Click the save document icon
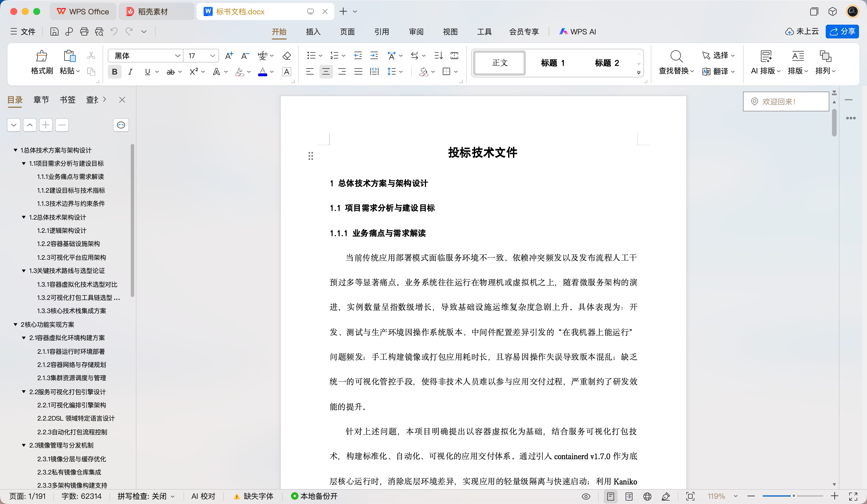This screenshot has width=867, height=504. [x=54, y=32]
